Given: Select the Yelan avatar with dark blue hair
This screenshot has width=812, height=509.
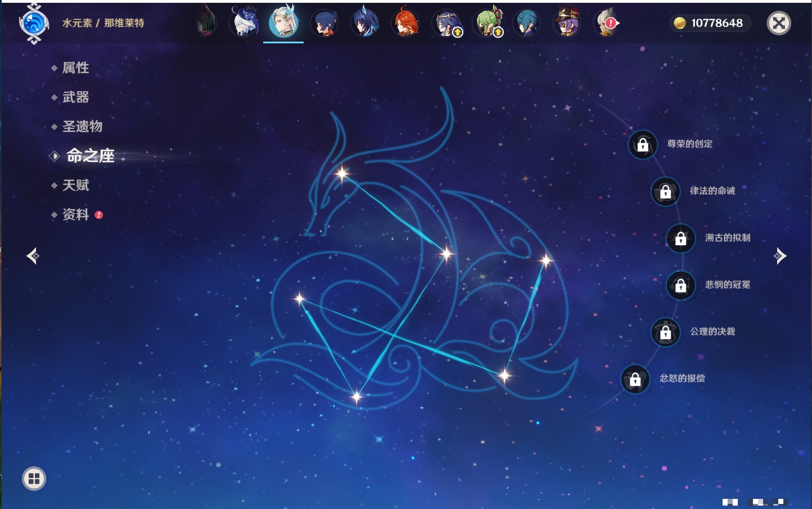Looking at the screenshot, I should click(365, 23).
